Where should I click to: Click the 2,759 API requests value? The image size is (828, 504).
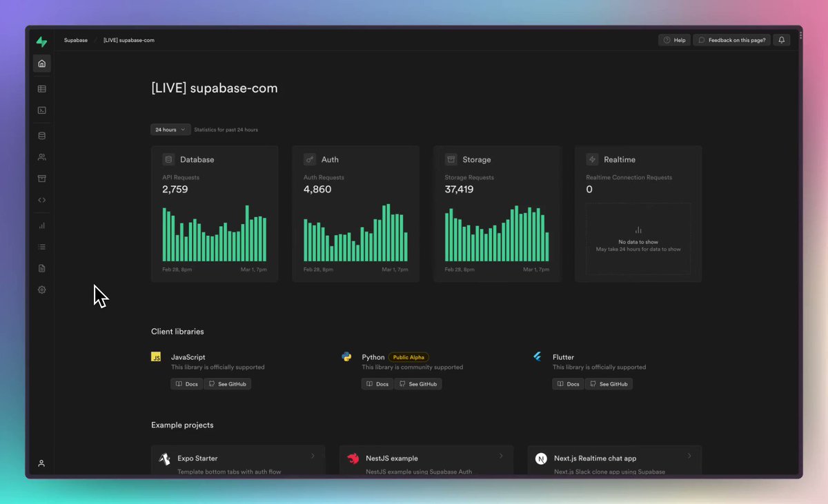click(x=175, y=190)
